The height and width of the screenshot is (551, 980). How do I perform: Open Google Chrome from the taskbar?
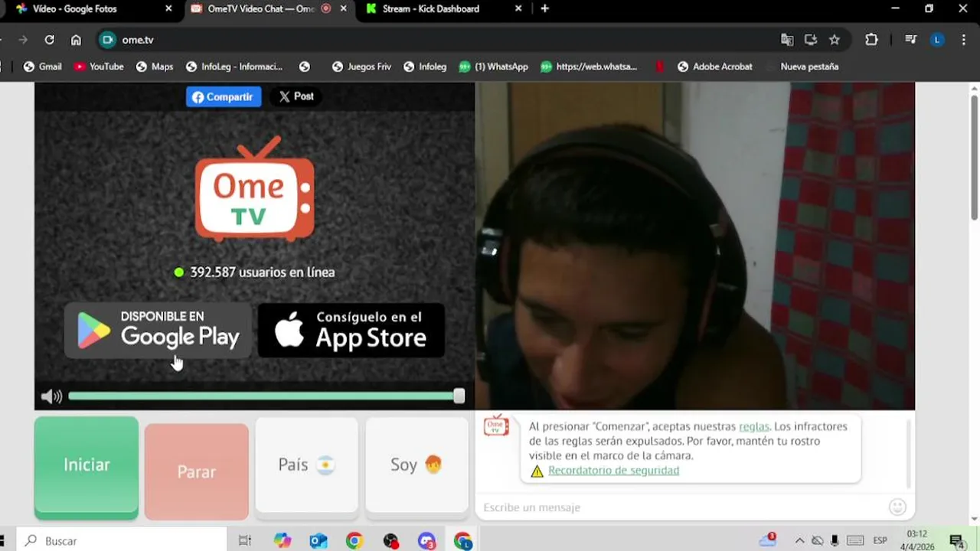coord(354,541)
